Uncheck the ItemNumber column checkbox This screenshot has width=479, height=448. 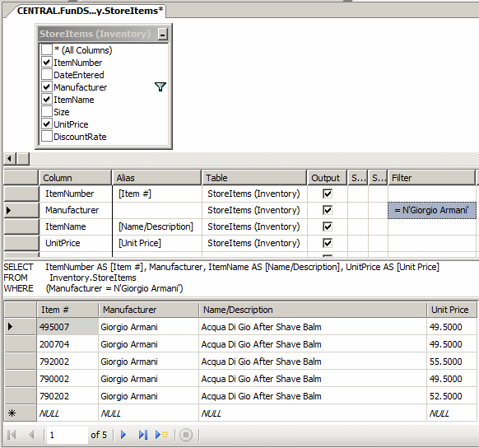pos(46,62)
